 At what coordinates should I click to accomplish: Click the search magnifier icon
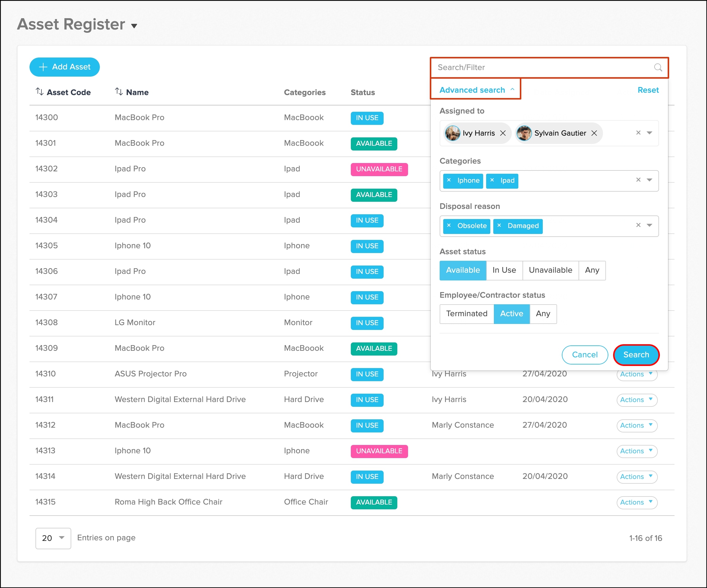click(x=658, y=67)
